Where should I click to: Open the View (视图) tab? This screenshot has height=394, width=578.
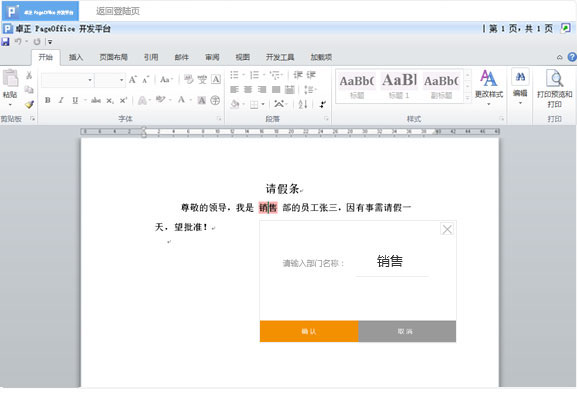tap(243, 57)
